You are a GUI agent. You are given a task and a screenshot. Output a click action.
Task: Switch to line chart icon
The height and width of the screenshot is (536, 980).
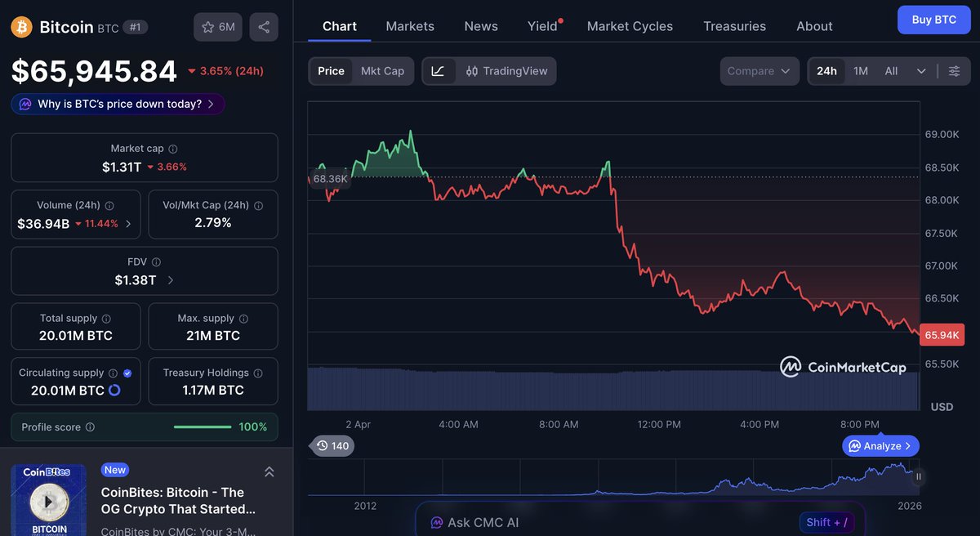[x=438, y=71]
